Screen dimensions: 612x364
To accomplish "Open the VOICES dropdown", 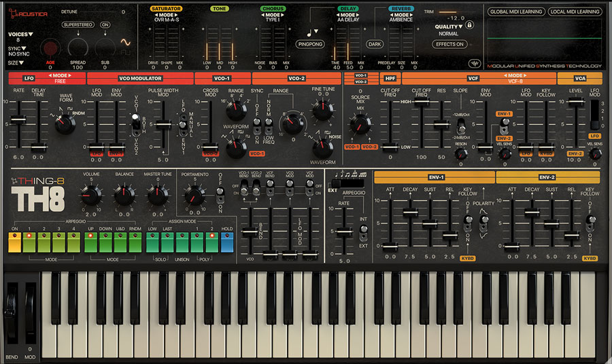I will [20, 35].
